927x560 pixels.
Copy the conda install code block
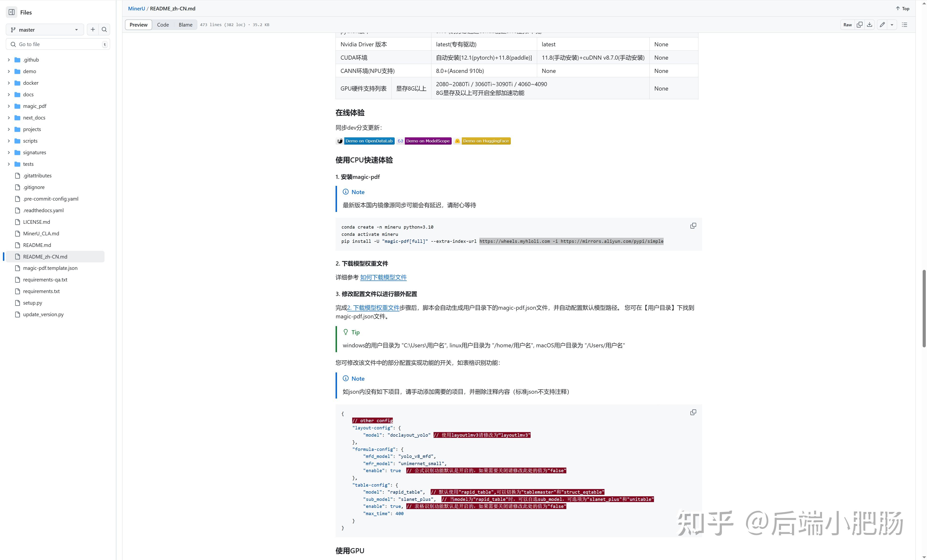tap(693, 225)
